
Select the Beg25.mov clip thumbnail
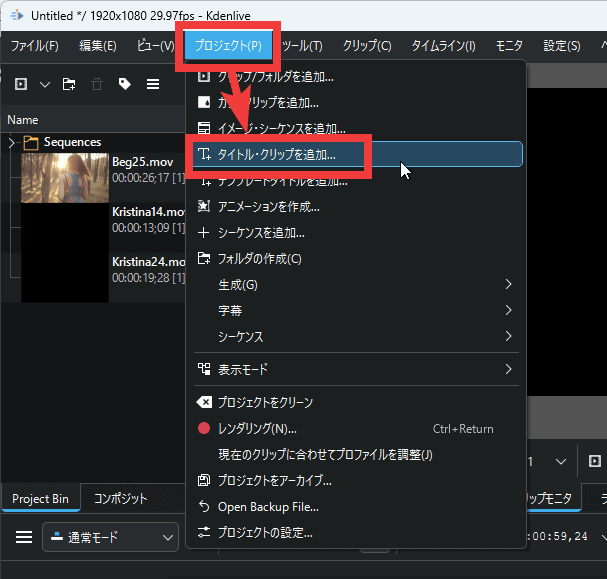65,177
